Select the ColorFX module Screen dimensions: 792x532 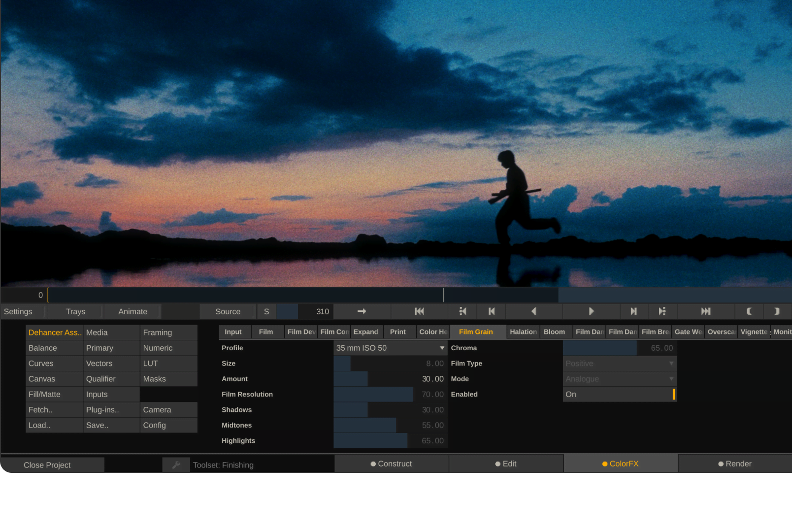(x=621, y=464)
